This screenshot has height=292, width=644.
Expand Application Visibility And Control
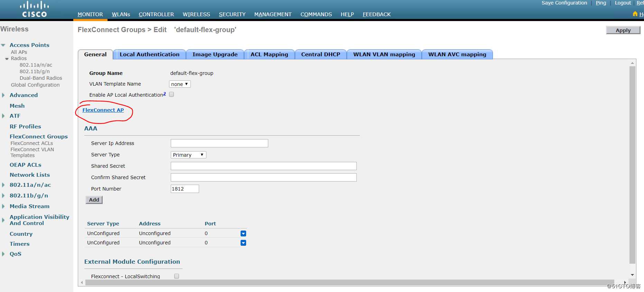tap(3, 220)
